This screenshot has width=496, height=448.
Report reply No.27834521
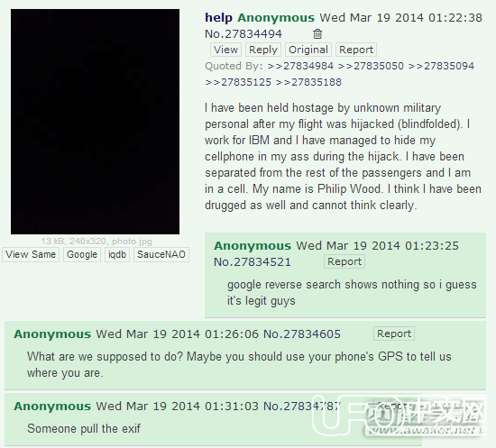click(x=344, y=261)
